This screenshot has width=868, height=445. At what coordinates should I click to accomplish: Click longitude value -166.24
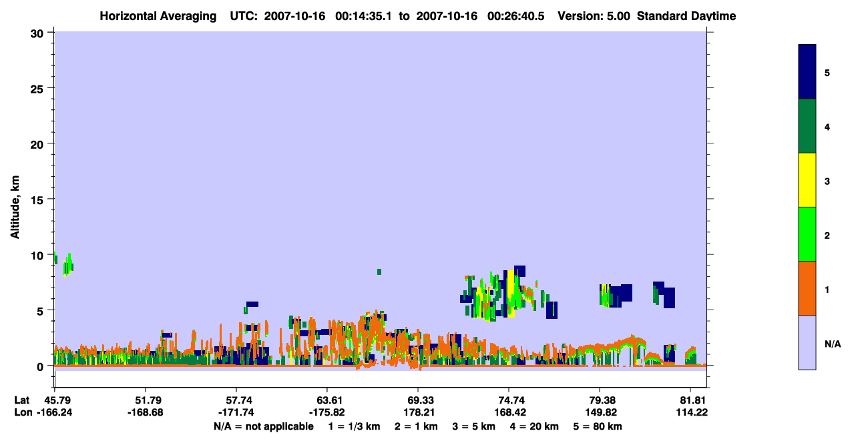(55, 412)
